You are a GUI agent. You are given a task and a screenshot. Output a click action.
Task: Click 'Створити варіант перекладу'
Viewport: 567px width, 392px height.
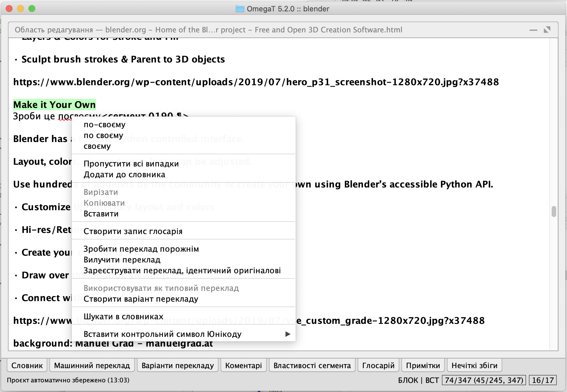pos(184,299)
